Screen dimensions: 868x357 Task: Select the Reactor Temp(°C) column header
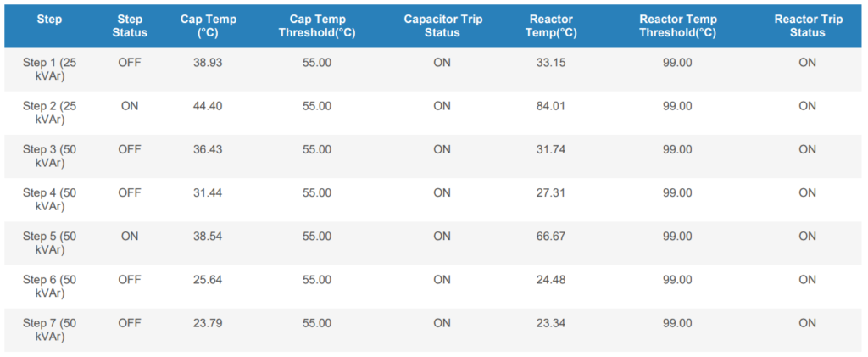[x=550, y=26]
